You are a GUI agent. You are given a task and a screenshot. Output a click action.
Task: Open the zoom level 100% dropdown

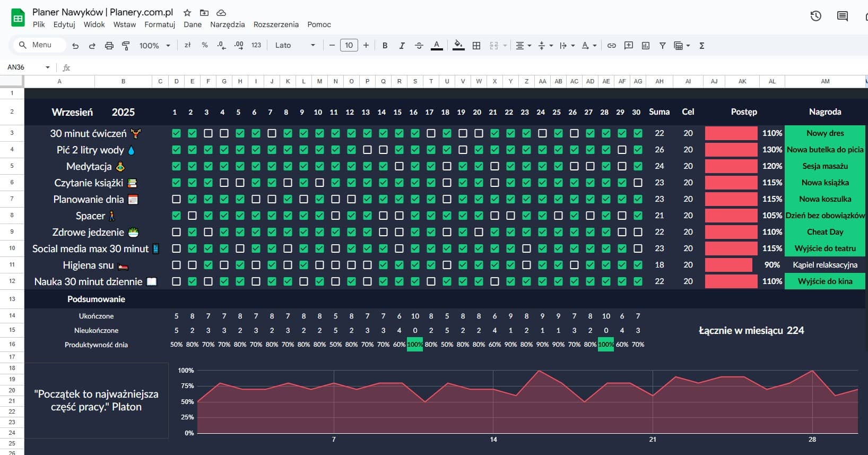(x=154, y=46)
